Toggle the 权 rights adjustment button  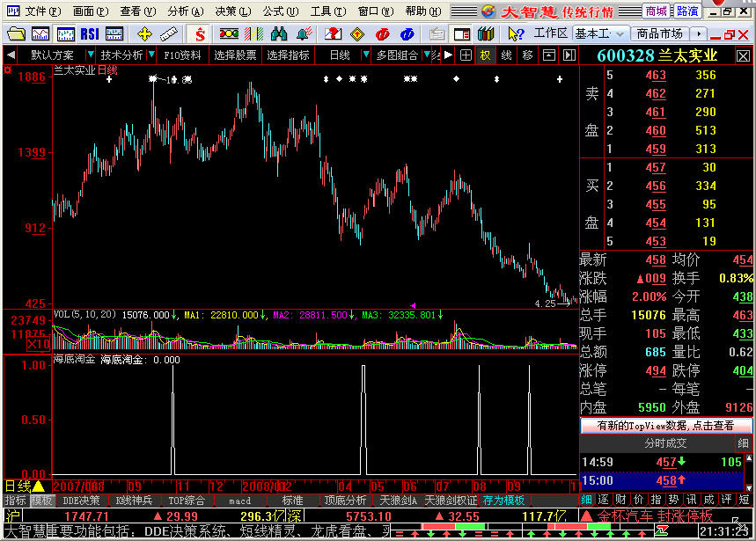[x=485, y=55]
